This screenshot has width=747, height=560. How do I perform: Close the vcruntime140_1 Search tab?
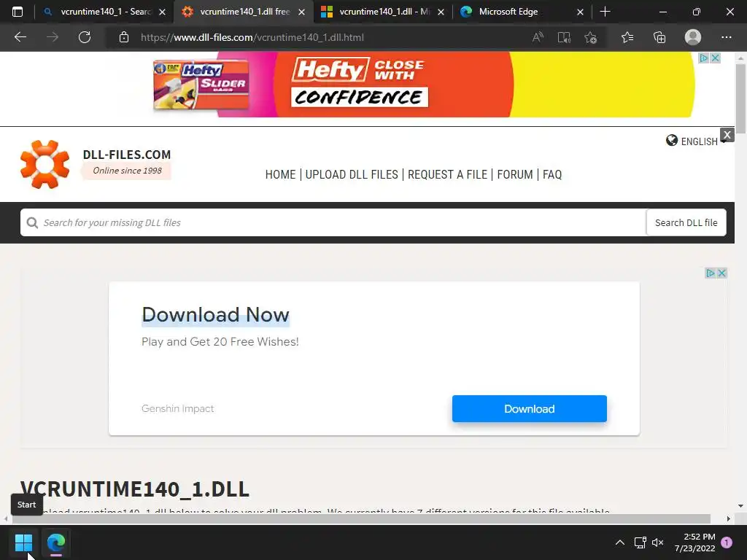click(163, 12)
